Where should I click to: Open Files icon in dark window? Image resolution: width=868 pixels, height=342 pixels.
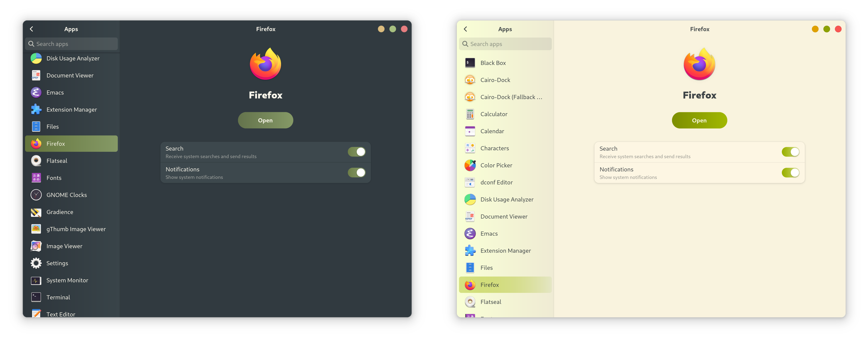(x=36, y=127)
